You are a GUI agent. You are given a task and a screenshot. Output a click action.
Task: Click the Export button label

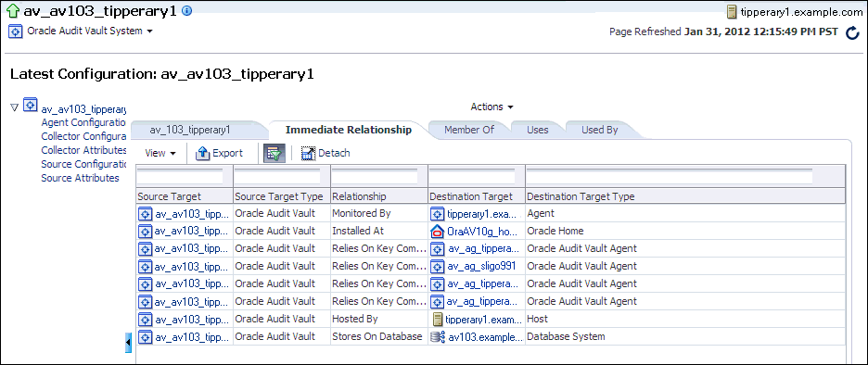[x=228, y=153]
